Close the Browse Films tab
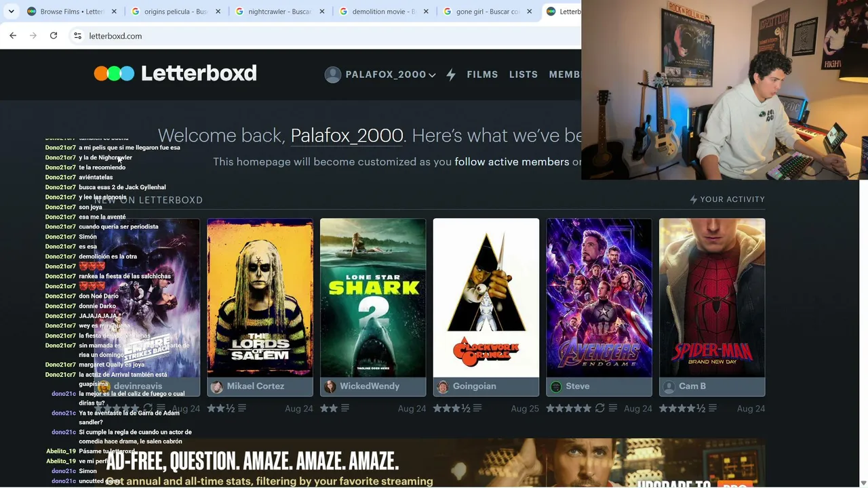This screenshot has width=868, height=488. [x=114, y=12]
